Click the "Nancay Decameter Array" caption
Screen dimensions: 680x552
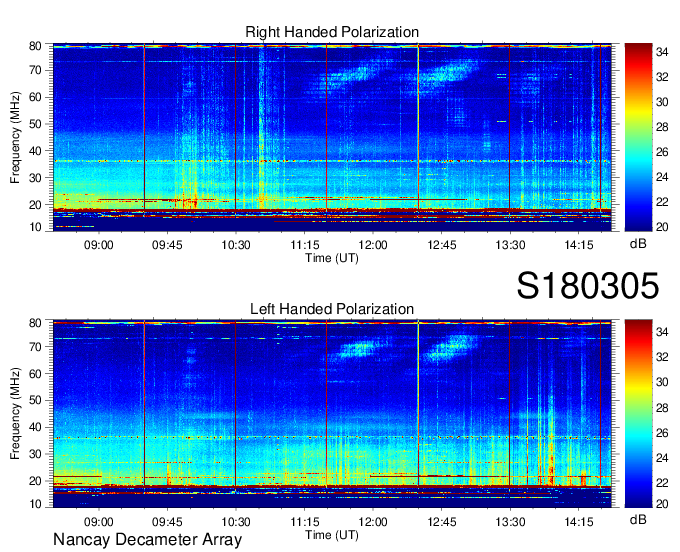click(x=147, y=540)
